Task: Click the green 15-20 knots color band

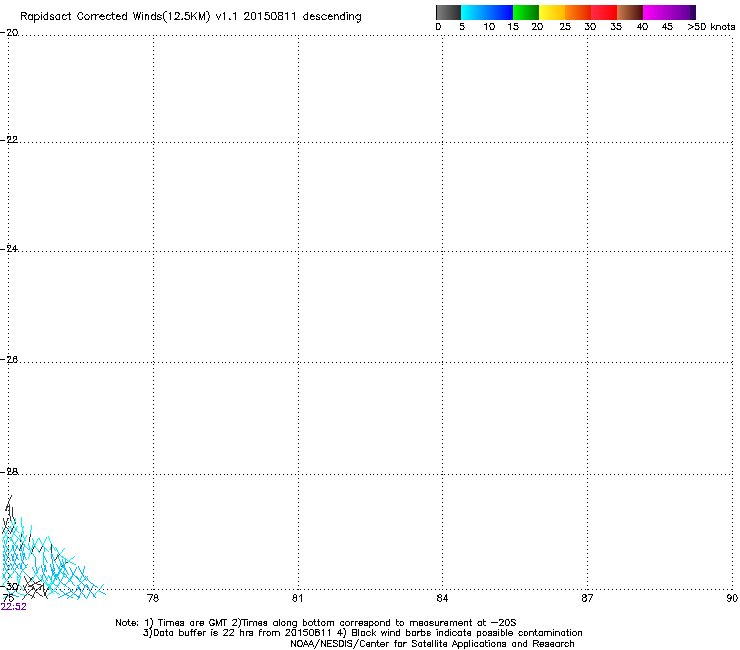Action: coord(526,12)
